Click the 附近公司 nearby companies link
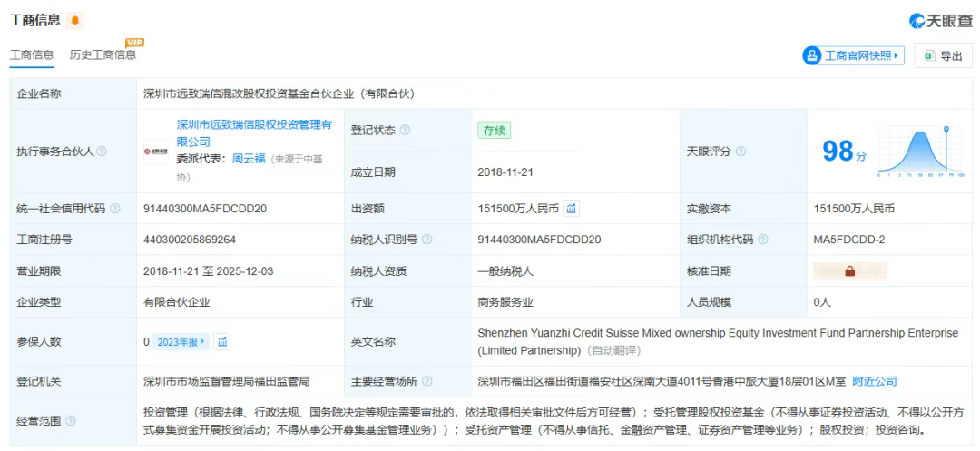980x451 pixels. pos(875,381)
